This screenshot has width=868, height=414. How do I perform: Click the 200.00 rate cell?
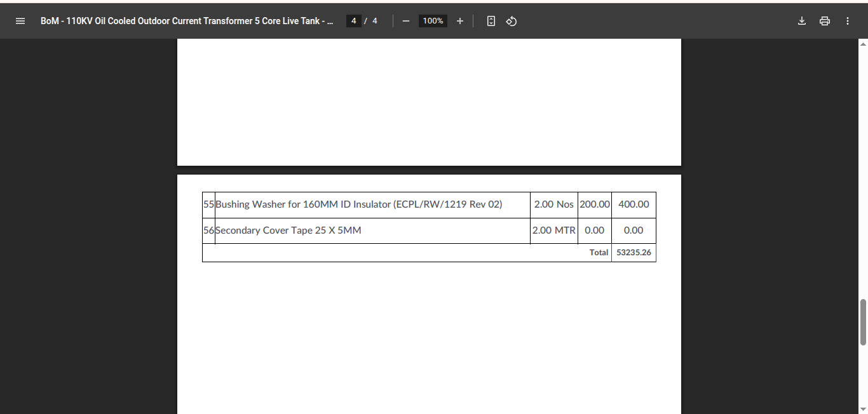point(595,204)
